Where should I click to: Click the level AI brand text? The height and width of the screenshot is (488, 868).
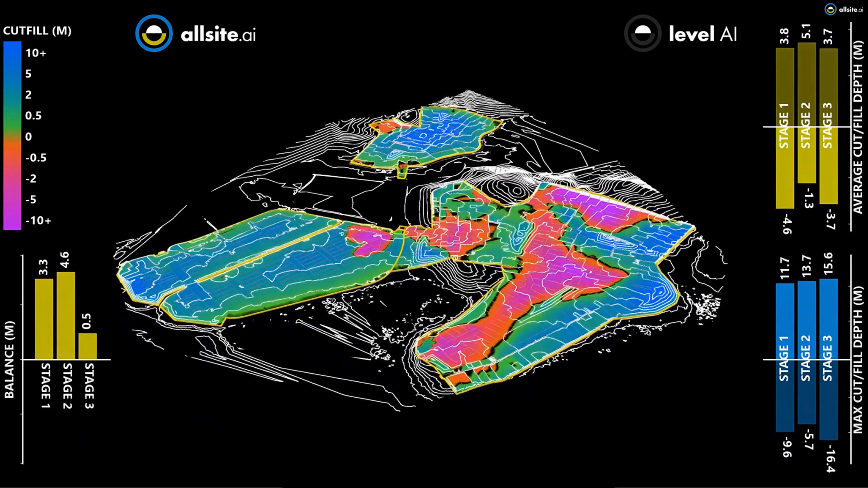pos(703,34)
